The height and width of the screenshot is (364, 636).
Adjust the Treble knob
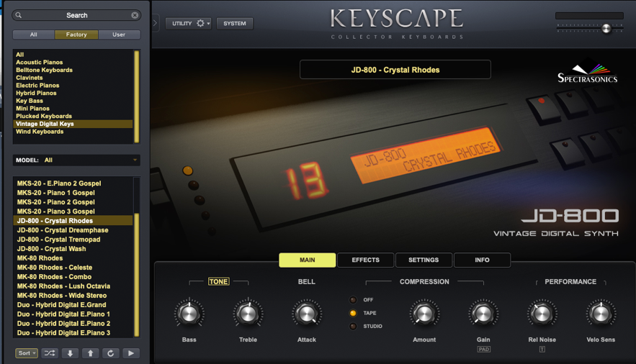(248, 314)
